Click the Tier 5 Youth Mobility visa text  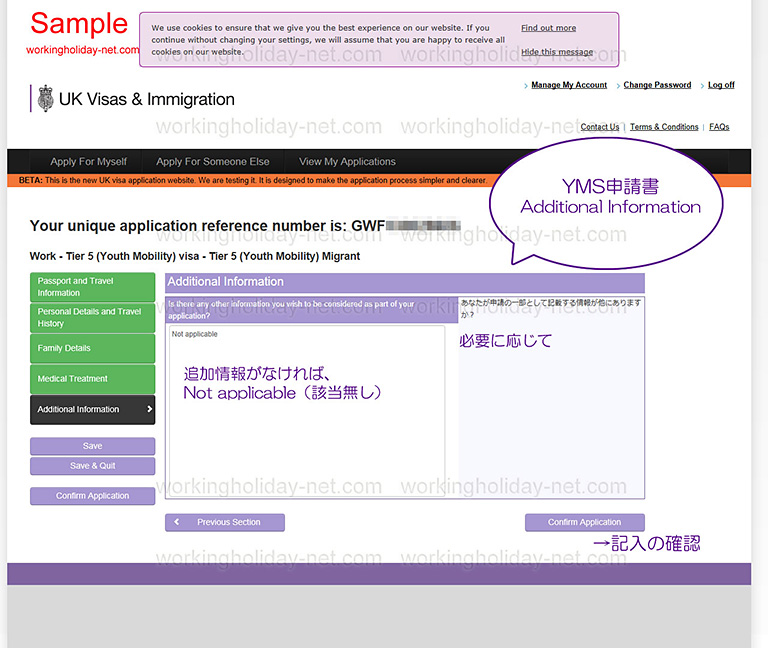194,256
